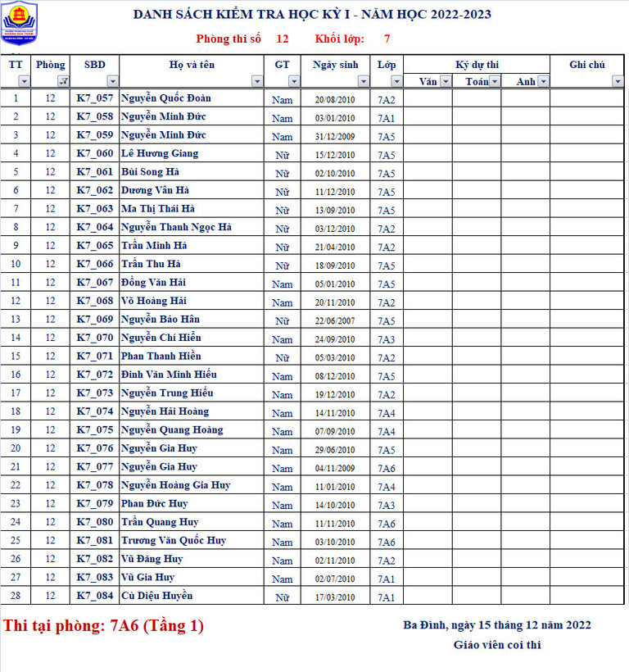
Task: Select birth date 04/11/2009
Action: [x=335, y=468]
